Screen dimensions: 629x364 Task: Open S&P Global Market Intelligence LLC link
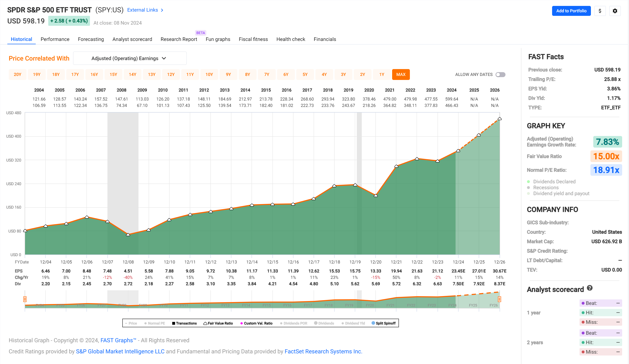point(120,351)
